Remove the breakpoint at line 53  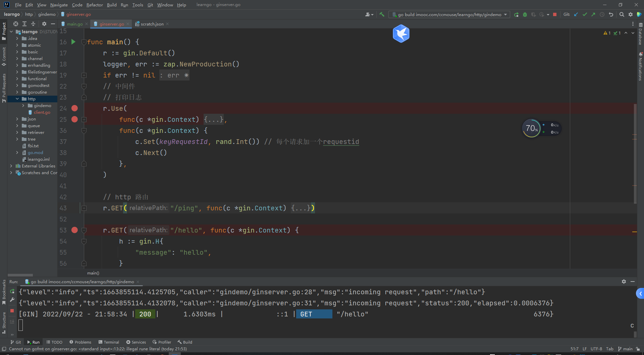(x=74, y=230)
